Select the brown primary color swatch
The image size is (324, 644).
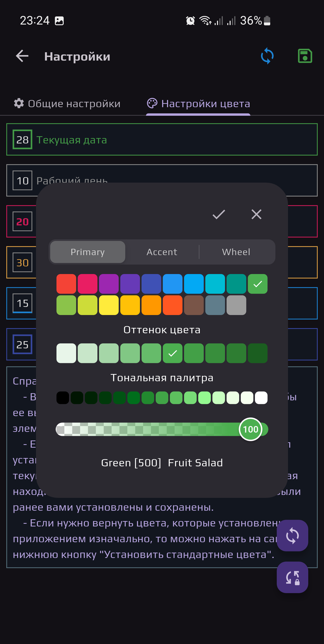193,305
